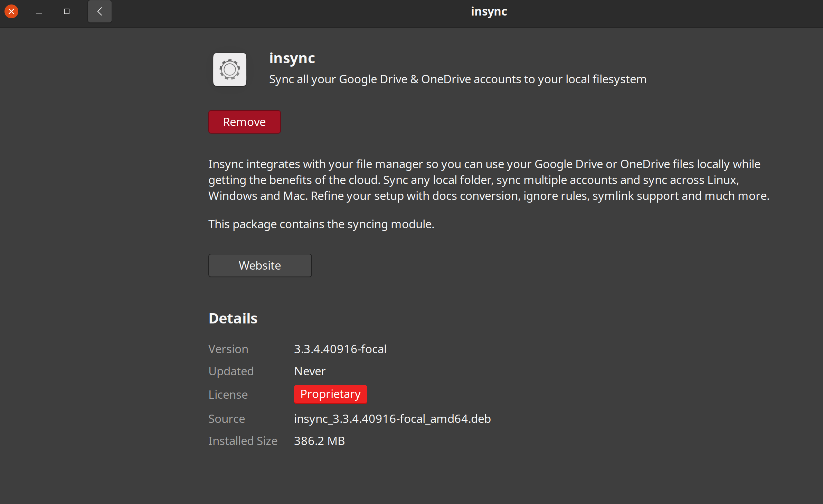Click the insync gear application icon

pyautogui.click(x=229, y=69)
